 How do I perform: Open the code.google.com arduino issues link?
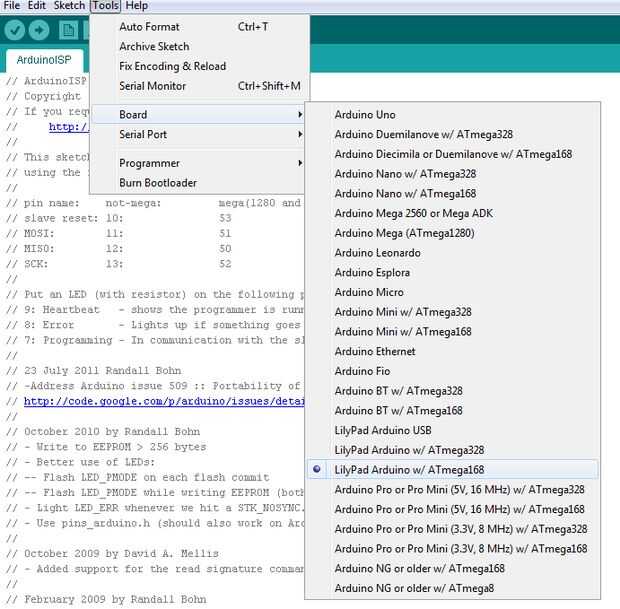coord(164,401)
